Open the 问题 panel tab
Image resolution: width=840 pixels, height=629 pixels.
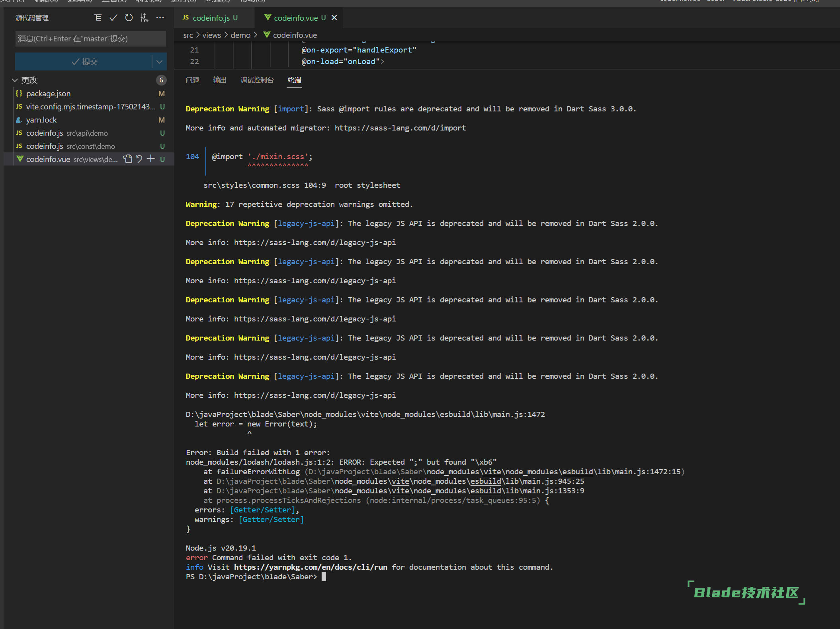(x=192, y=80)
